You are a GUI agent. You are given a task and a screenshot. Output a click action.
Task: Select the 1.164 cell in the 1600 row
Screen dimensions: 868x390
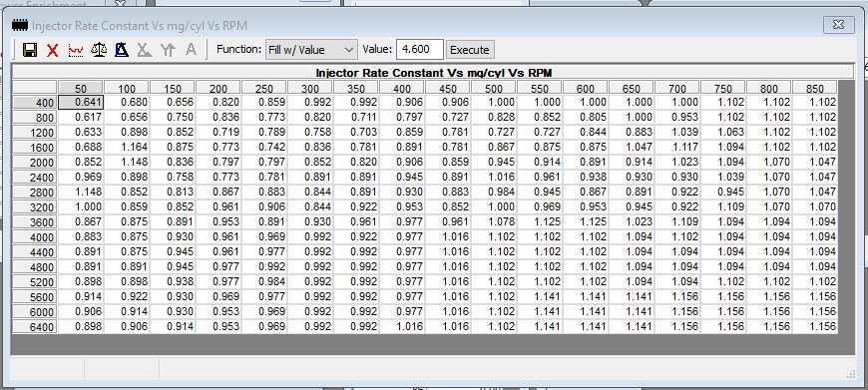(x=127, y=148)
